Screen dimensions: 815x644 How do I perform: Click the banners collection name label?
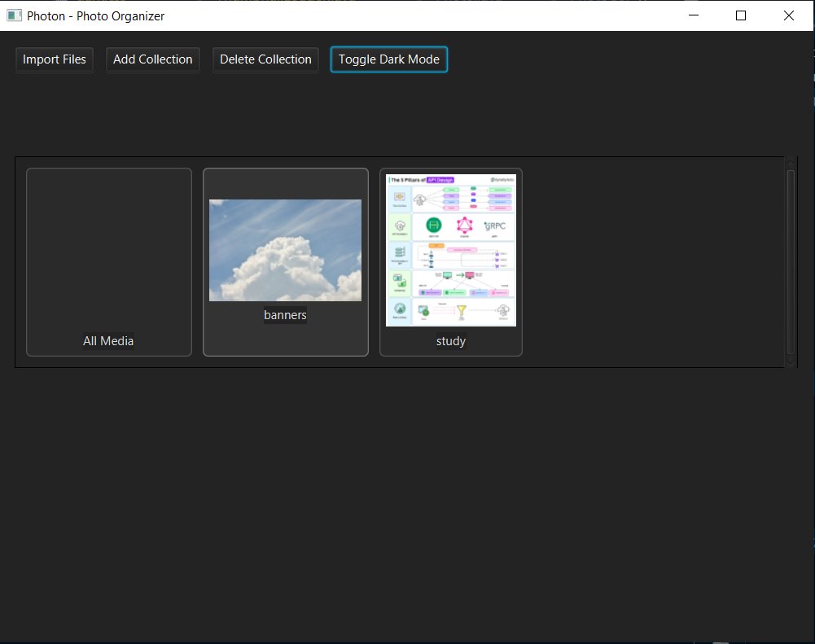285,315
